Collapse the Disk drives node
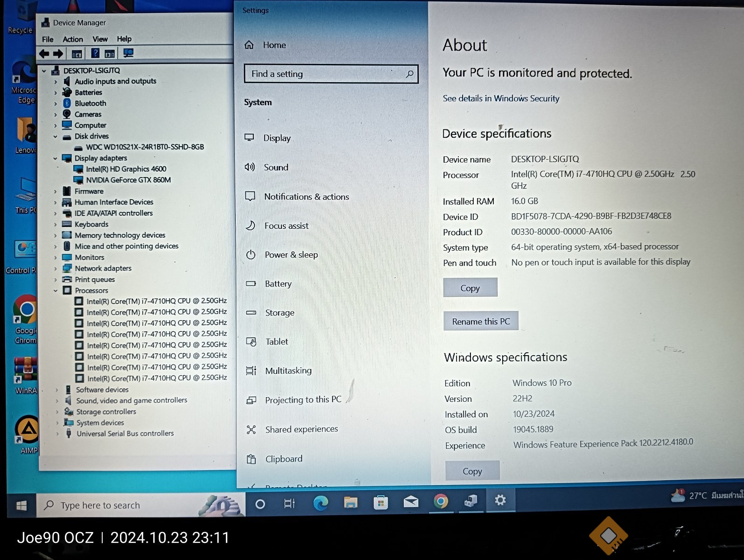This screenshot has height=560, width=744. [55, 137]
